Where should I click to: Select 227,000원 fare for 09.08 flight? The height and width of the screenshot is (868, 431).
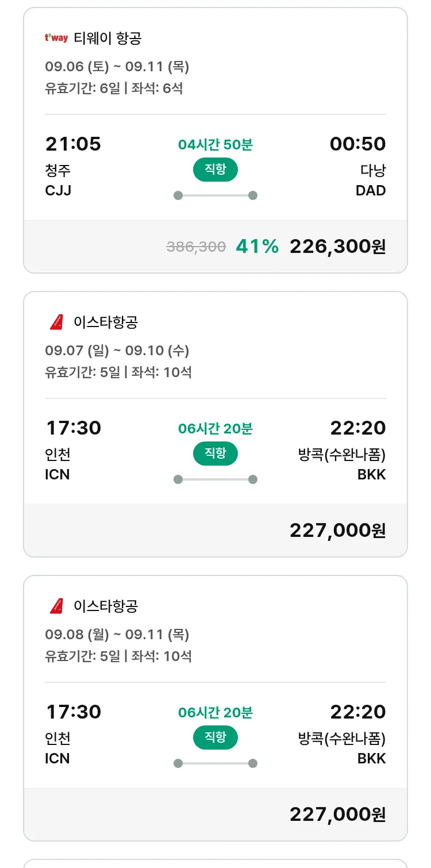point(337,815)
